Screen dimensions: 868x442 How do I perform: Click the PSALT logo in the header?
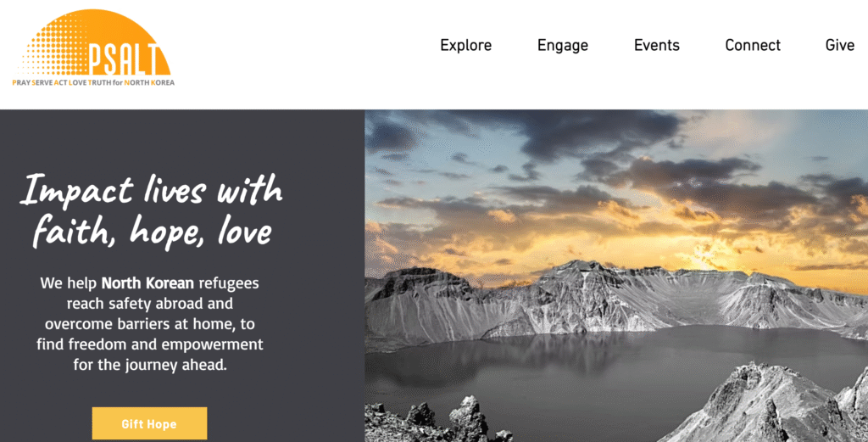(x=93, y=48)
